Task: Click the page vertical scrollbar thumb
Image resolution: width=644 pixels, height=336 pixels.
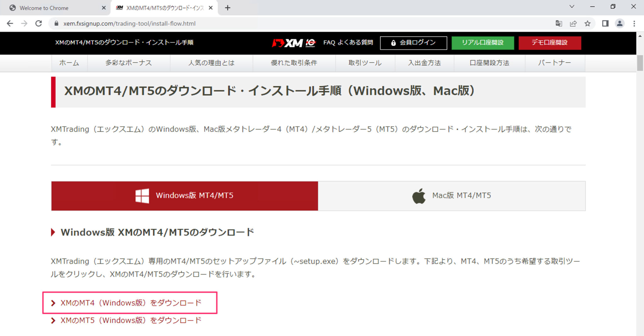Action: click(x=640, y=63)
